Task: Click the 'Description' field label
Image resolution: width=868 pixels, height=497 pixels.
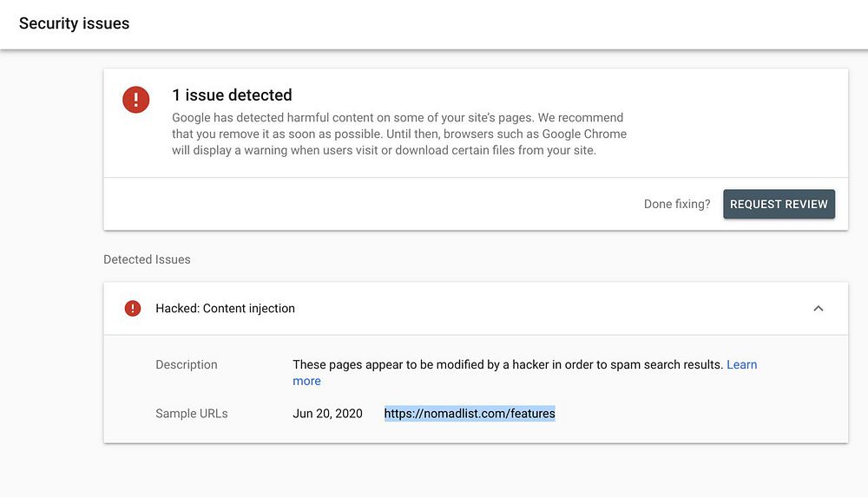Action: [x=187, y=365]
